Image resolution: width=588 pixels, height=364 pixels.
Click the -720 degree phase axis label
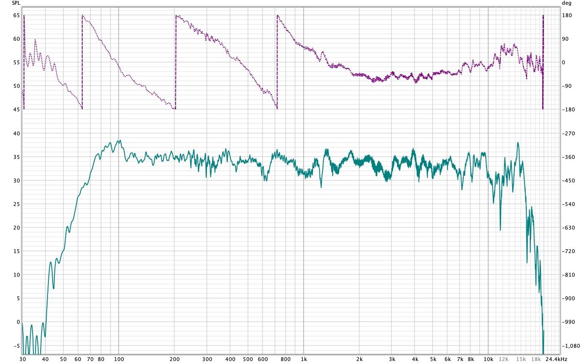pyautogui.click(x=567, y=251)
